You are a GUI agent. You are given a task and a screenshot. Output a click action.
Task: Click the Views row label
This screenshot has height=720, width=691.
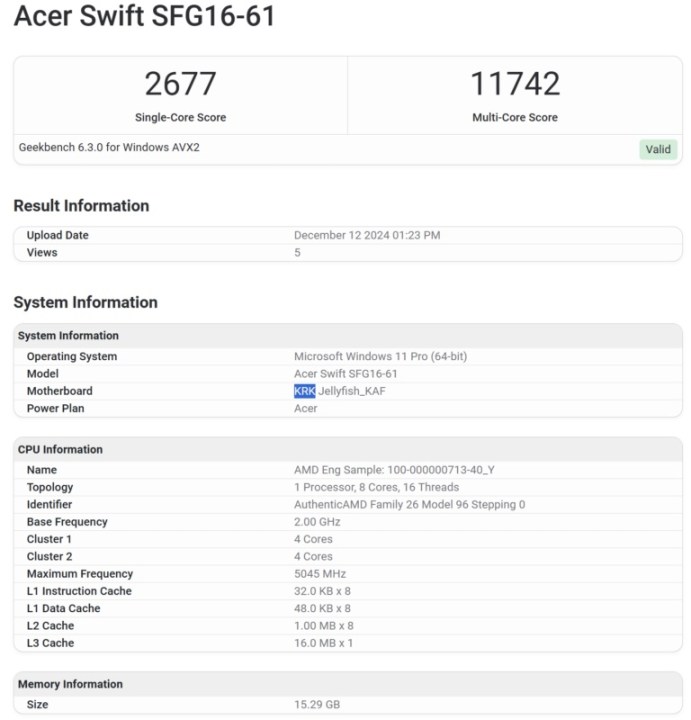click(42, 253)
